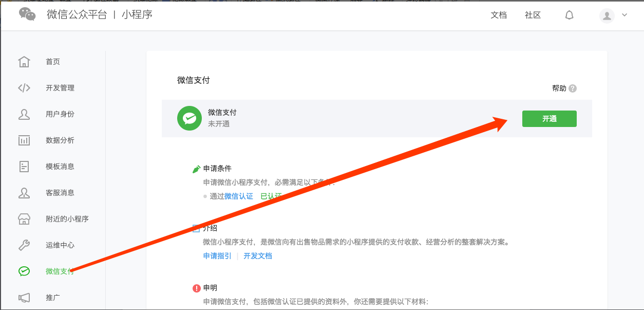
Task: Click the 未开通 status text
Action: (x=219, y=124)
